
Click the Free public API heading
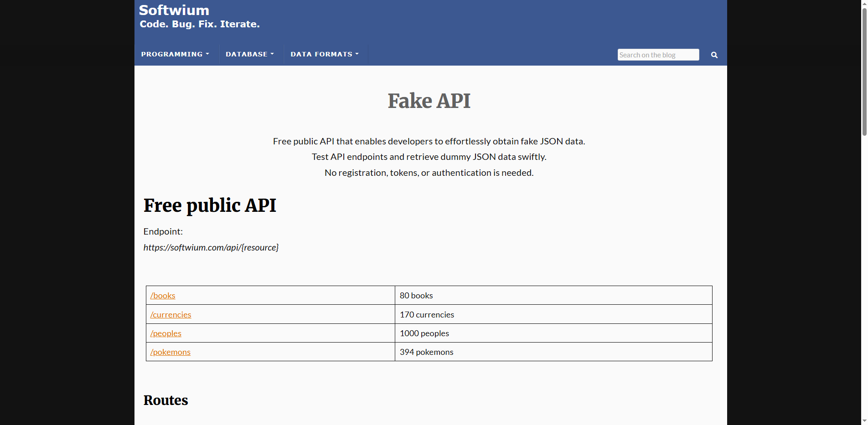(210, 205)
